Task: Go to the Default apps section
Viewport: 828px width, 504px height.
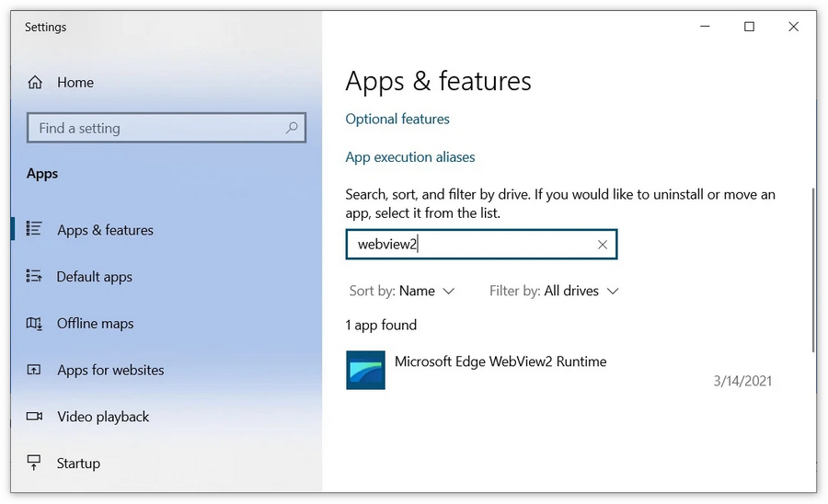Action: coord(94,277)
